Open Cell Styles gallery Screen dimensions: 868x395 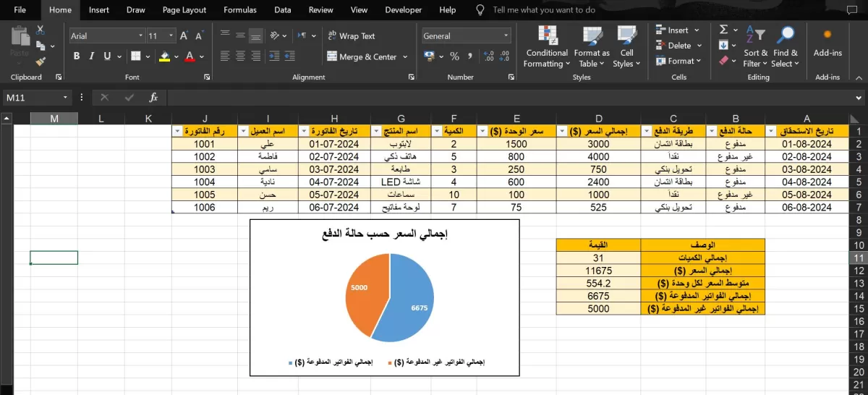click(x=626, y=47)
